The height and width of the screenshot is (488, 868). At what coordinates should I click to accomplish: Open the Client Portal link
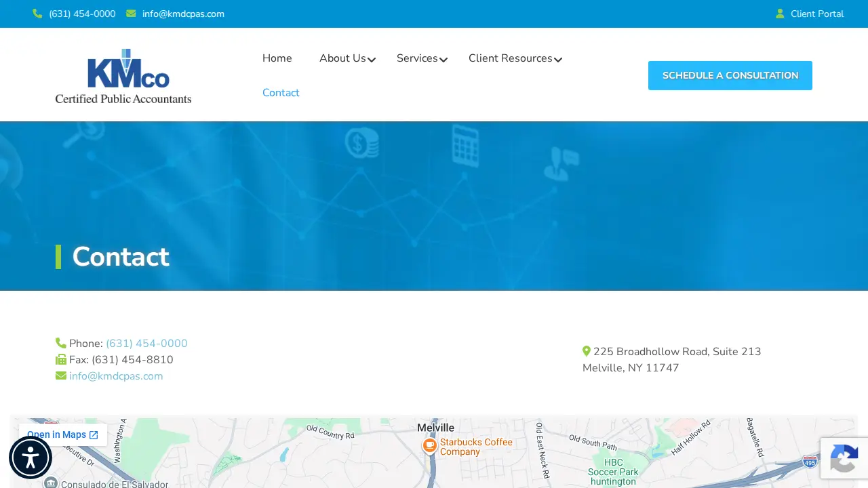817,14
